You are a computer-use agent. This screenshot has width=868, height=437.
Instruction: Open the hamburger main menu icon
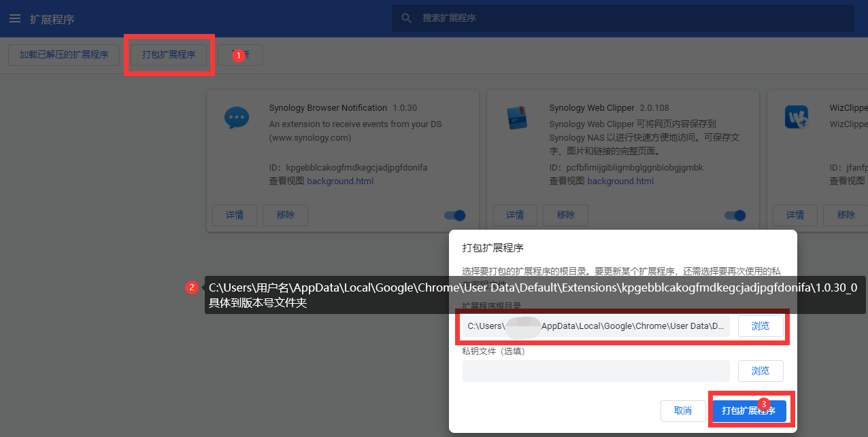coord(15,18)
